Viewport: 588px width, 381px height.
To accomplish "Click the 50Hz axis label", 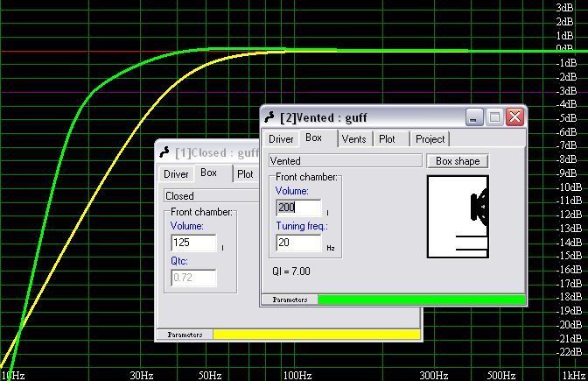I will tap(210, 375).
